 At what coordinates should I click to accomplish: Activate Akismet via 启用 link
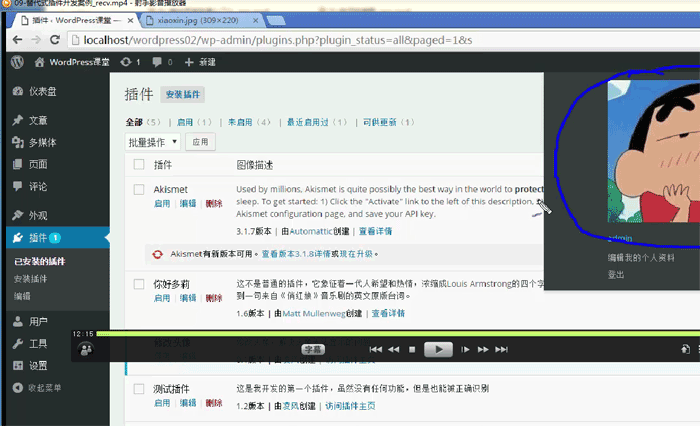(x=162, y=204)
